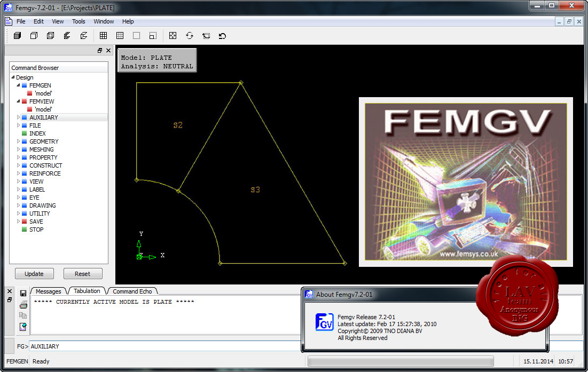Screen dimensions: 588x372
Task: Collapse the FEMGEN tree node
Action: point(18,85)
